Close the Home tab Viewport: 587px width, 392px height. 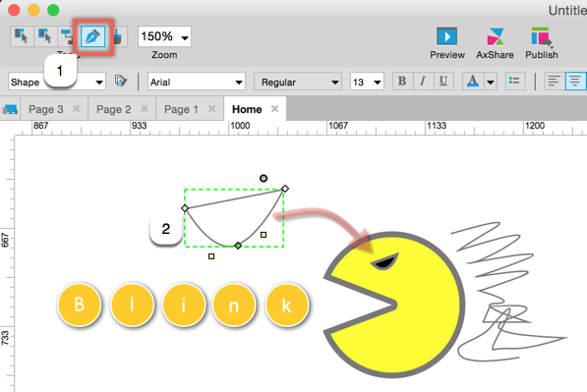274,109
